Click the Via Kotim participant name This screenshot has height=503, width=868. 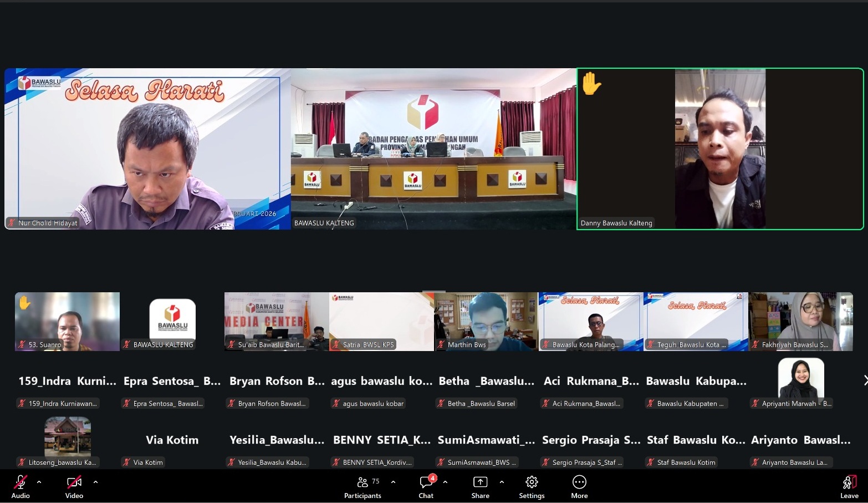pyautogui.click(x=172, y=440)
